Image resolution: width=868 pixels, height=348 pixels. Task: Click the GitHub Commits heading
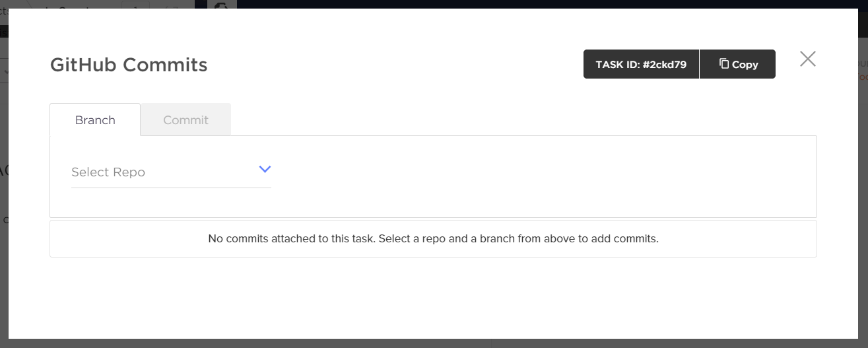coord(129,65)
